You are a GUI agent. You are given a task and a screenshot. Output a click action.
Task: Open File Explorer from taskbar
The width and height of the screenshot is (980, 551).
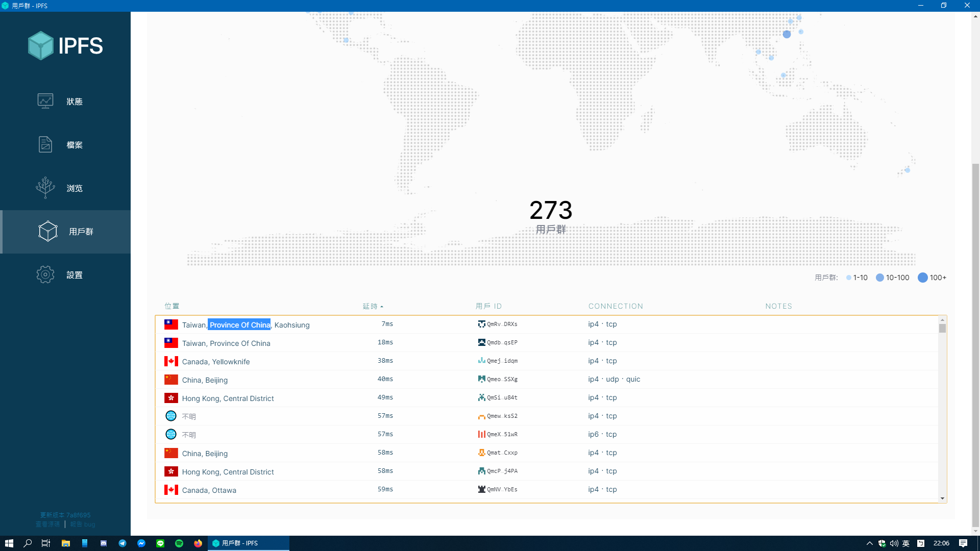65,543
